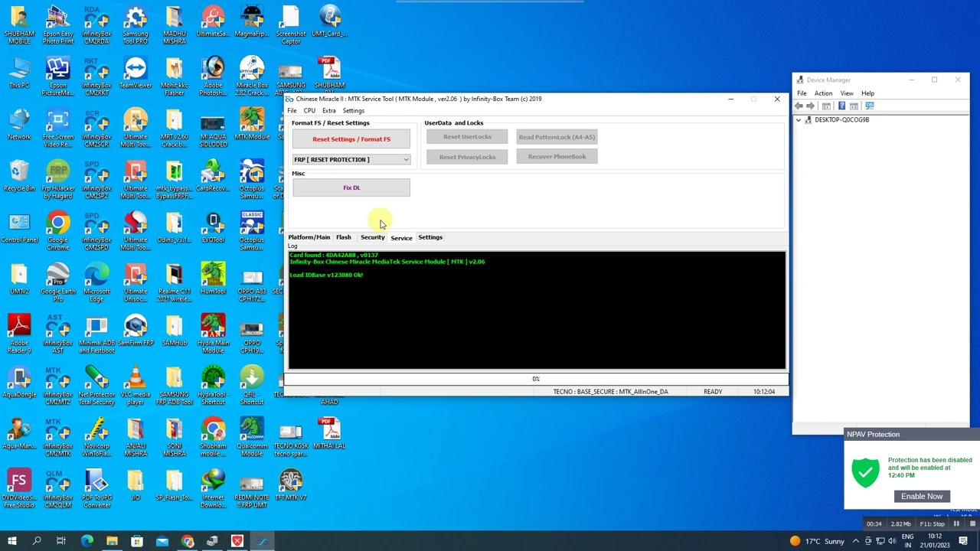Open View menu in Device Manager
980x551 pixels.
847,93
